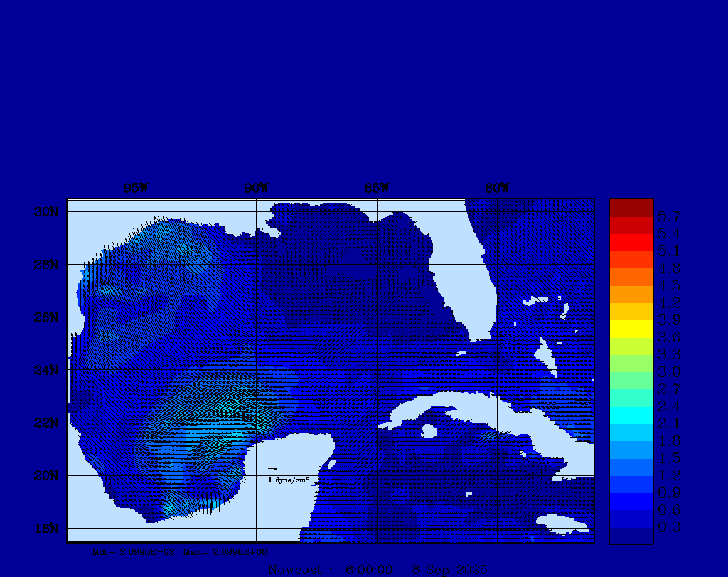The width and height of the screenshot is (728, 577).
Task: Click the 30N latitude label
Action: 46,212
